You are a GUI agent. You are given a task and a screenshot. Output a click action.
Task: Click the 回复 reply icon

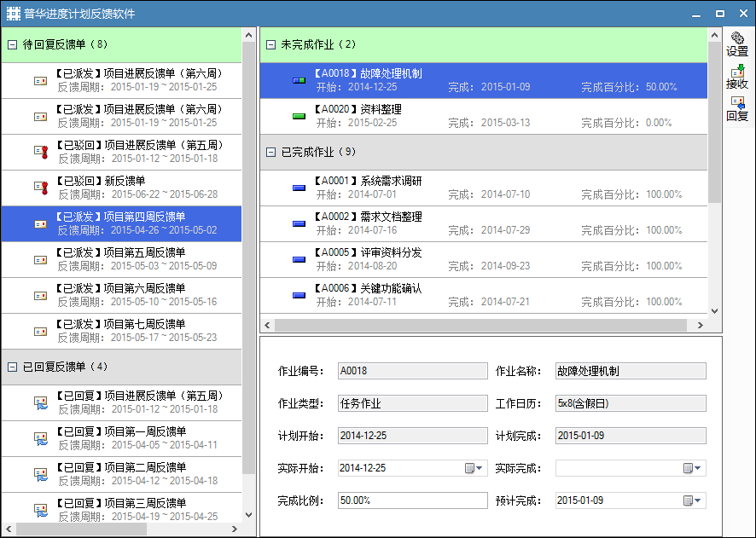[737, 102]
